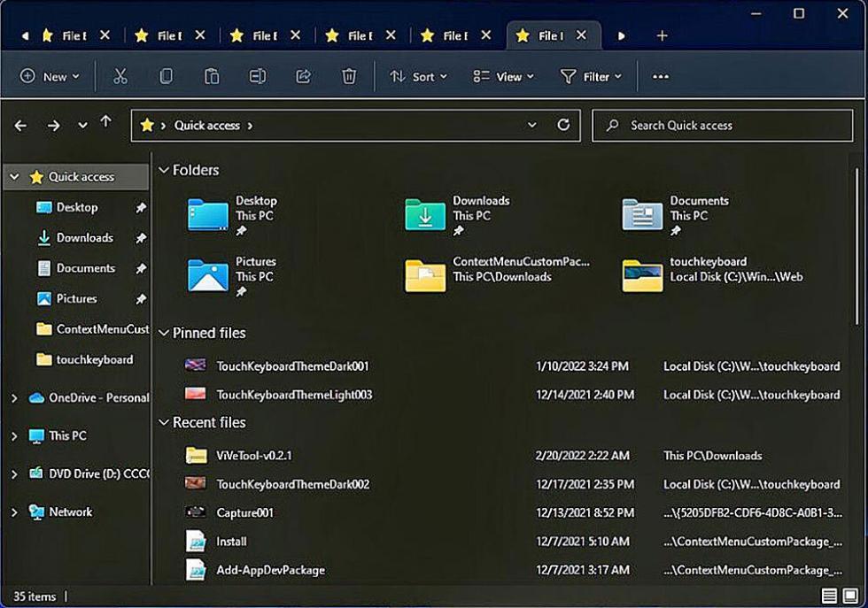Click the Rename icon on toolbar
This screenshot has width=868, height=608.
point(258,76)
